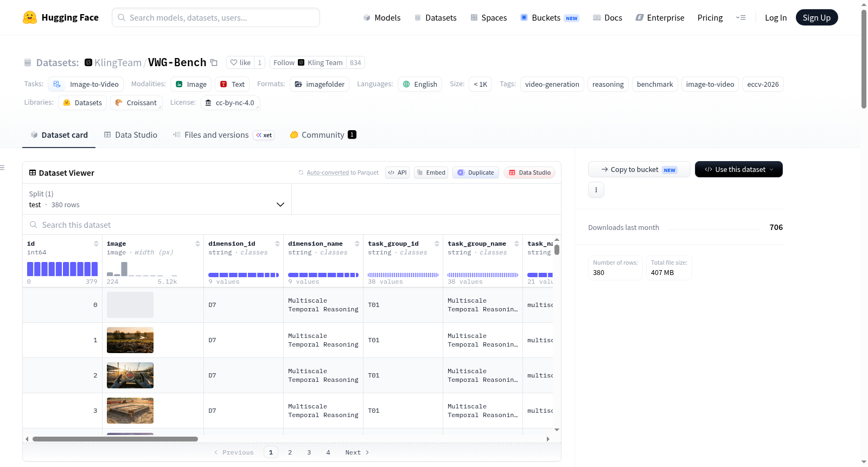This screenshot has width=868, height=467.
Task: Click the English language tag
Action: pos(420,84)
